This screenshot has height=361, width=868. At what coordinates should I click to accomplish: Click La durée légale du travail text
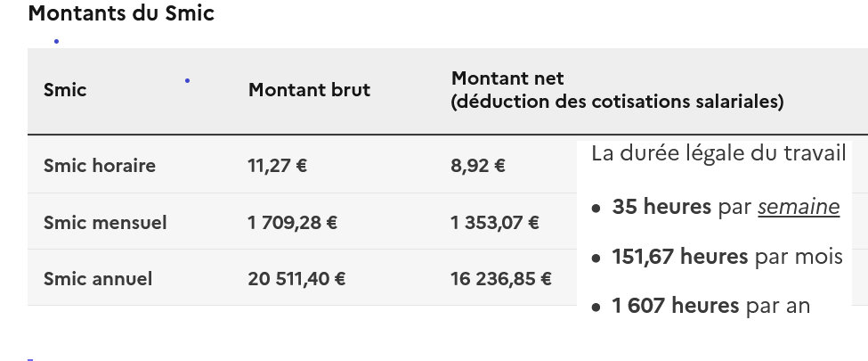tap(718, 153)
